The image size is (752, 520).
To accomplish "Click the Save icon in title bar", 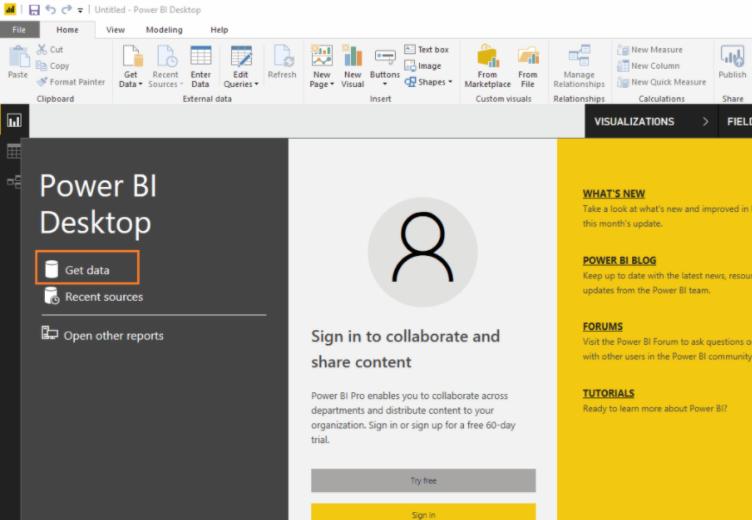I will [34, 10].
